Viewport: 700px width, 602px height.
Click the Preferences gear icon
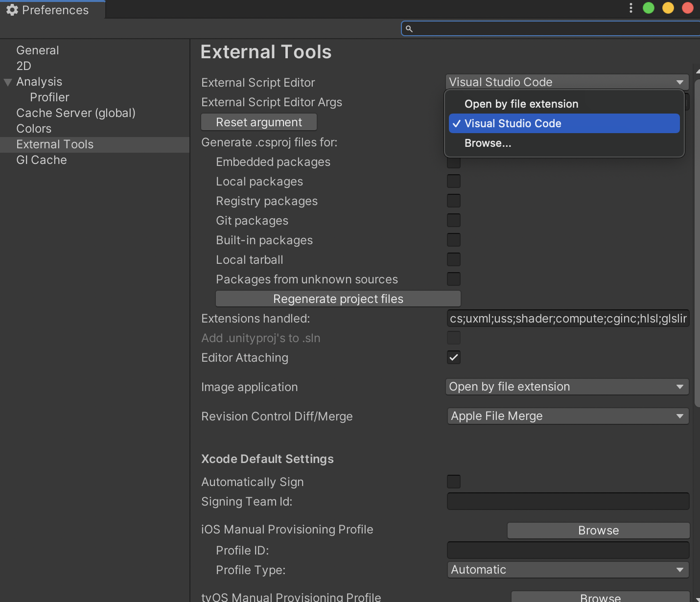12,10
